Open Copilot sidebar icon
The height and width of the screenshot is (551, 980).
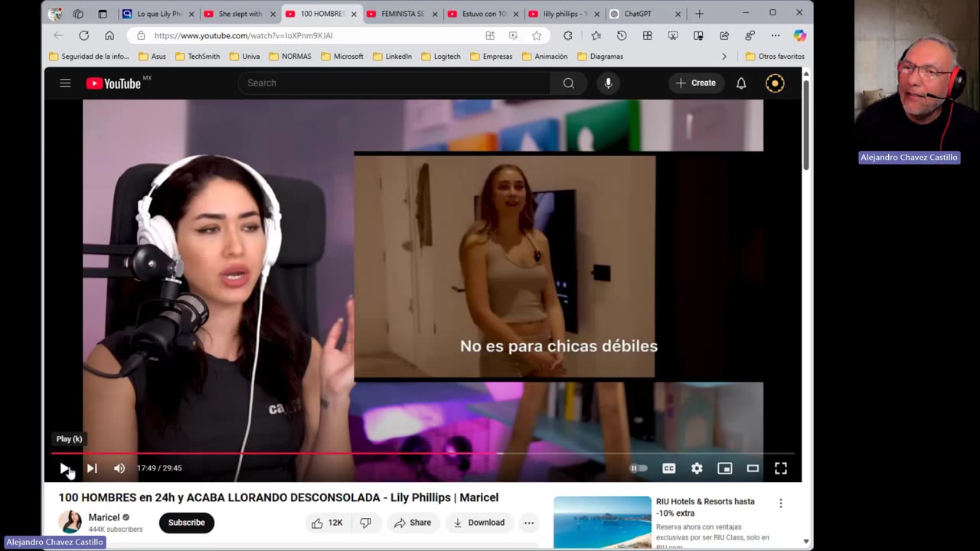(800, 35)
